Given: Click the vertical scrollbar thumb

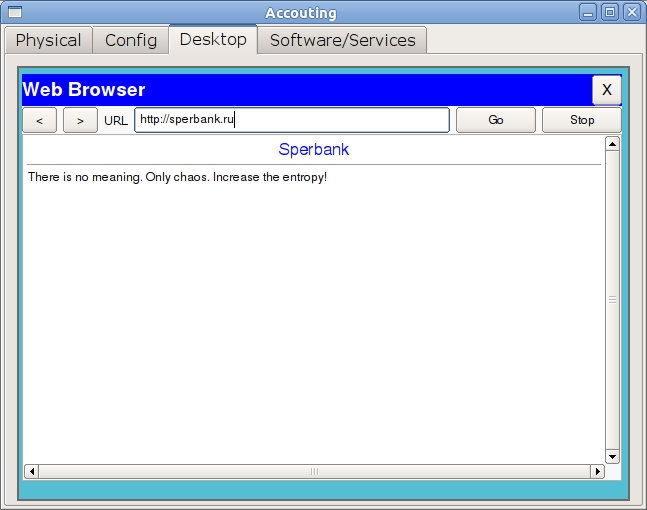Looking at the screenshot, I should [613, 299].
